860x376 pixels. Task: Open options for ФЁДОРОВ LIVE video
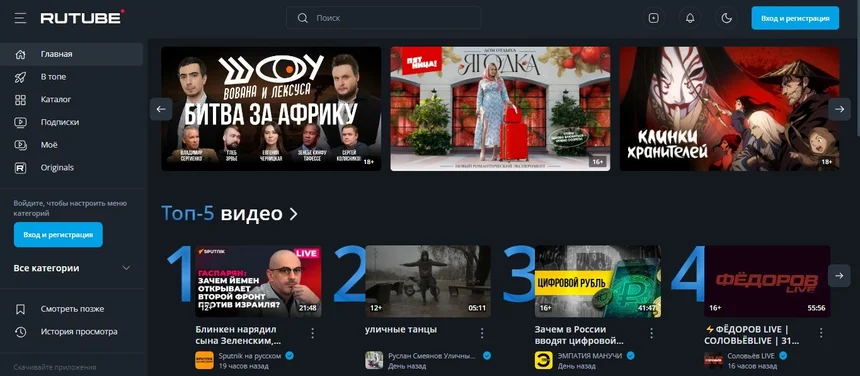click(821, 333)
